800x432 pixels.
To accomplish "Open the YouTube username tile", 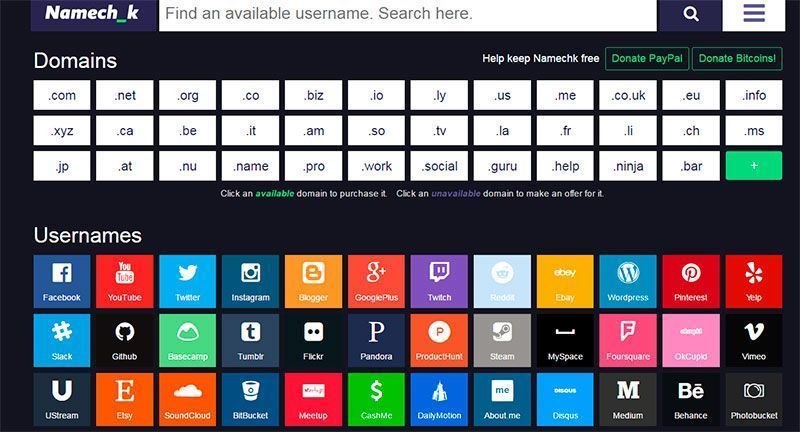I will point(124,282).
